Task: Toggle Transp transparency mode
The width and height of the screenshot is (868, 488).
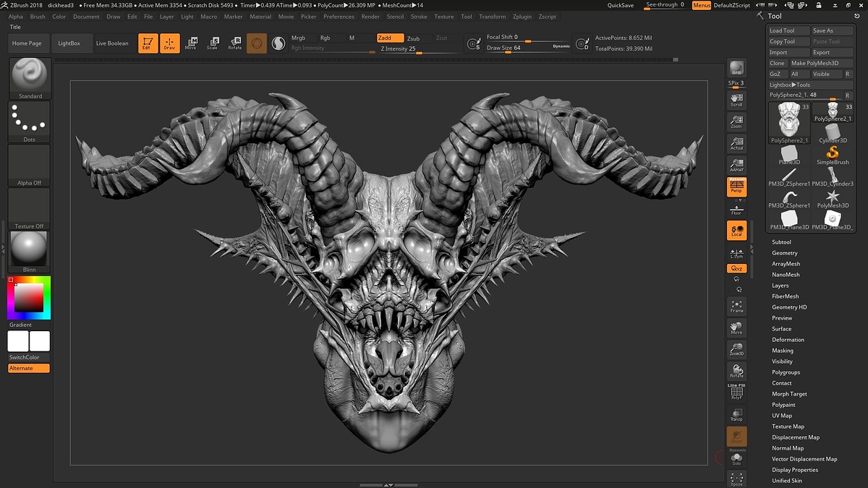Action: coord(736,414)
